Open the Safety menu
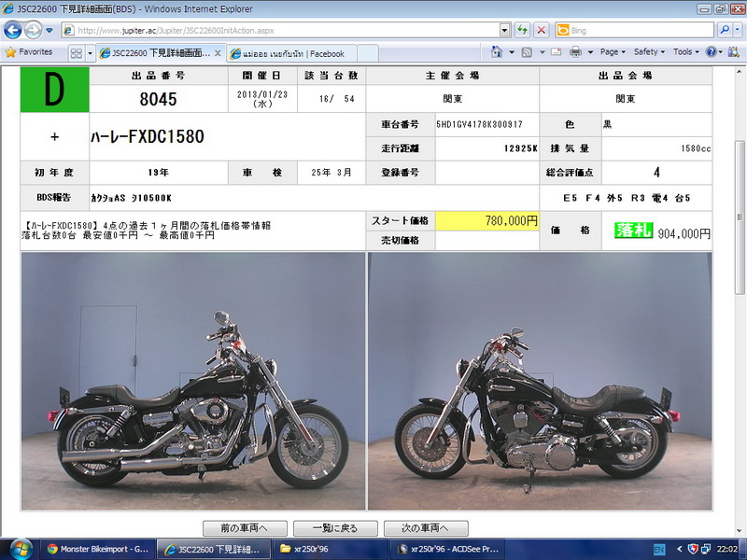Viewport: 747px width, 560px height. (649, 52)
